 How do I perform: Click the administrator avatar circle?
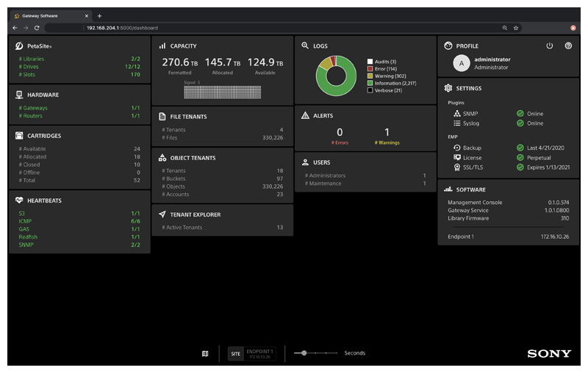point(461,63)
